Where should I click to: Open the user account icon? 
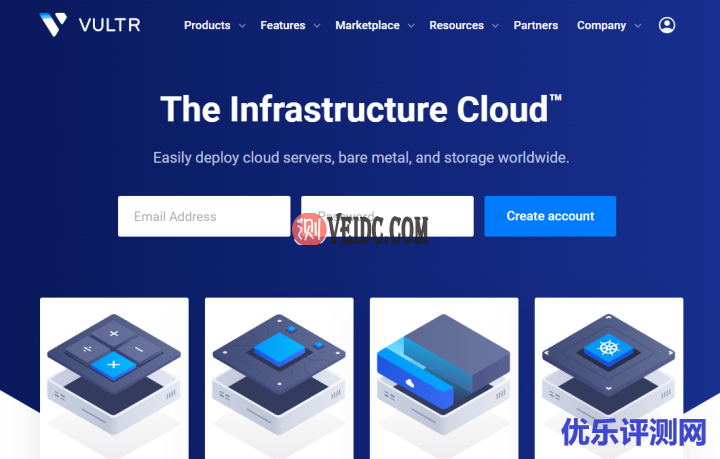[667, 25]
